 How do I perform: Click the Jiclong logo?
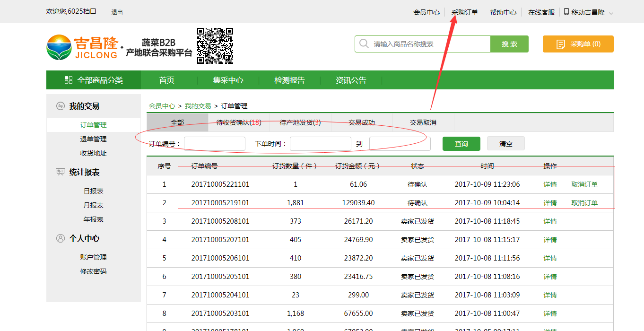(x=82, y=47)
